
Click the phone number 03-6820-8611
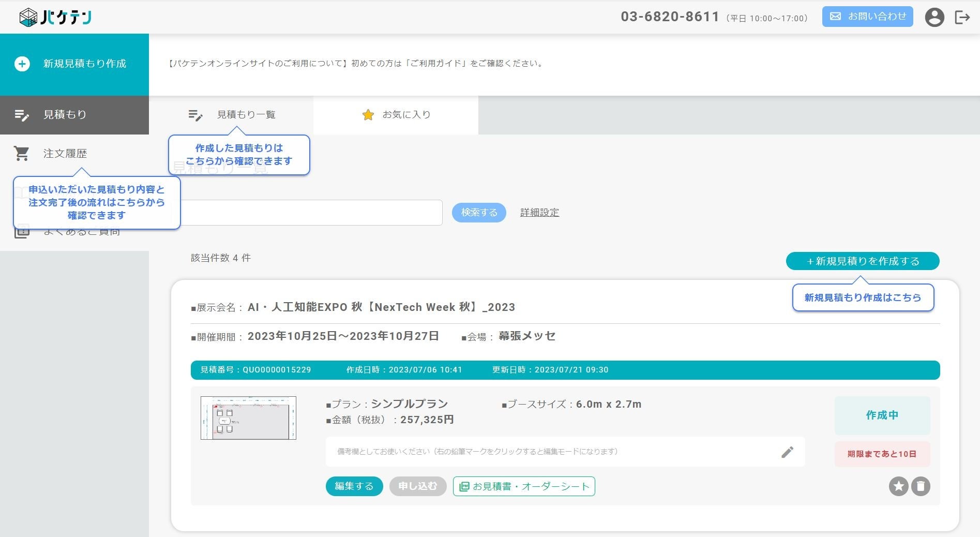pyautogui.click(x=670, y=17)
